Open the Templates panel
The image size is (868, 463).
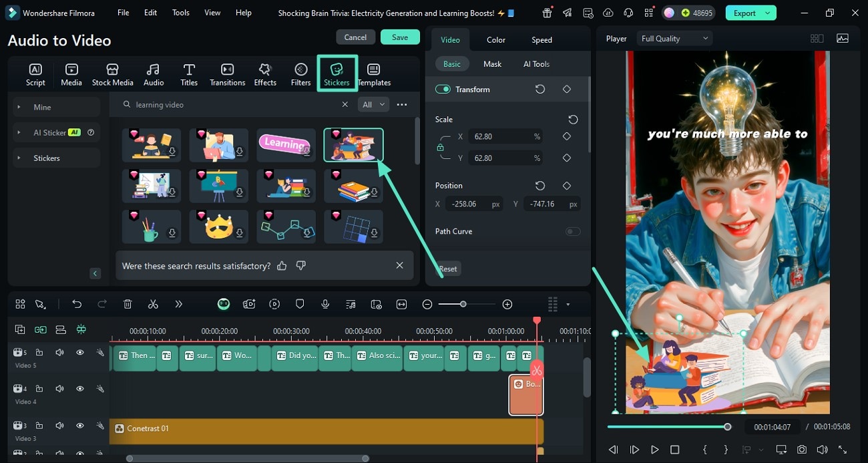click(374, 74)
